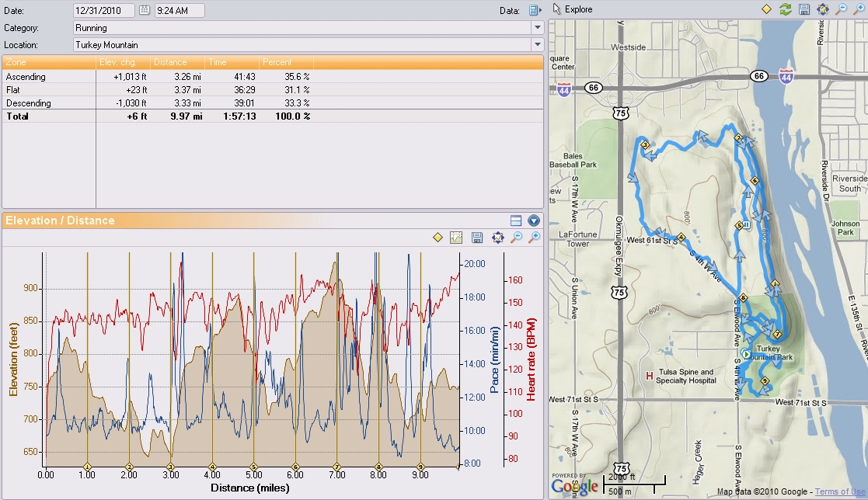The height and width of the screenshot is (500, 868).
Task: Click the Turkey Mountain location field
Action: pyautogui.click(x=302, y=45)
